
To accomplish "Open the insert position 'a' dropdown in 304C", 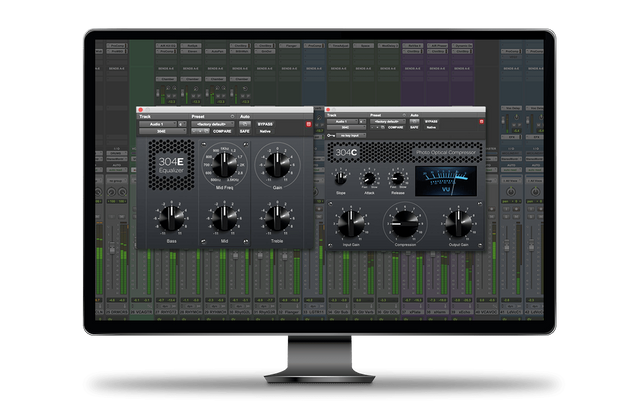I will pos(362,122).
